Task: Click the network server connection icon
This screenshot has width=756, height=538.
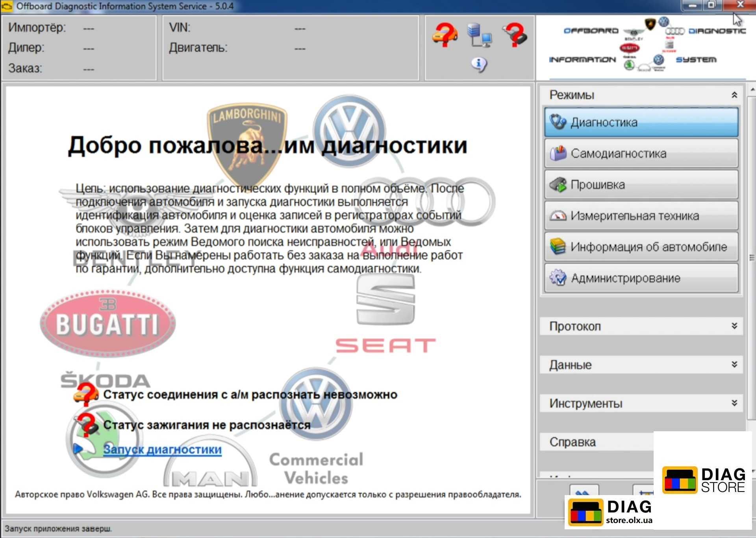Action: pos(479,35)
